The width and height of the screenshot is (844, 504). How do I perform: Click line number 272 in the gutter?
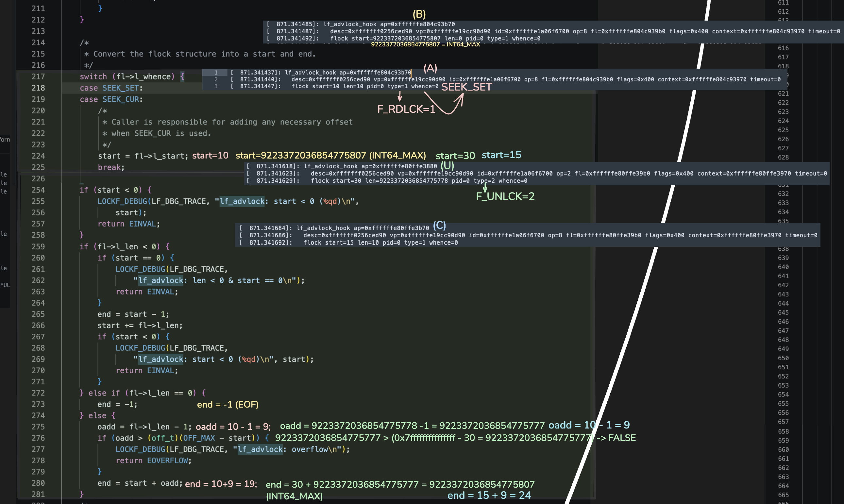click(x=38, y=393)
